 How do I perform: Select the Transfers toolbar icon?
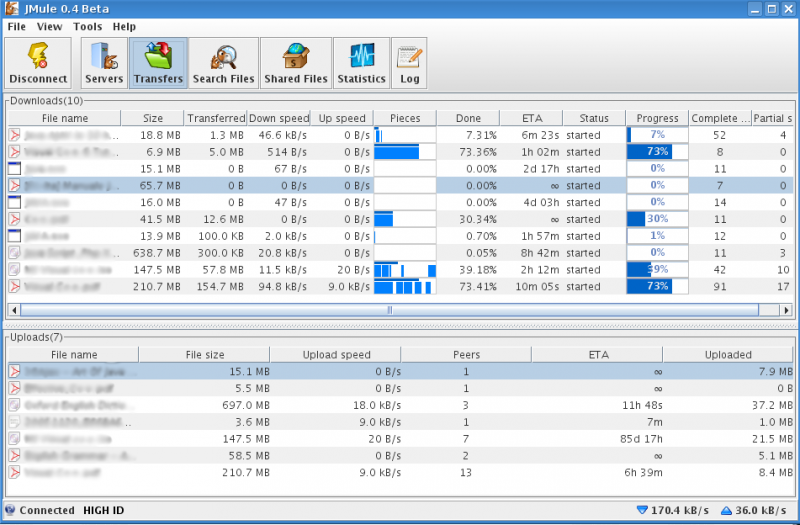[158, 63]
